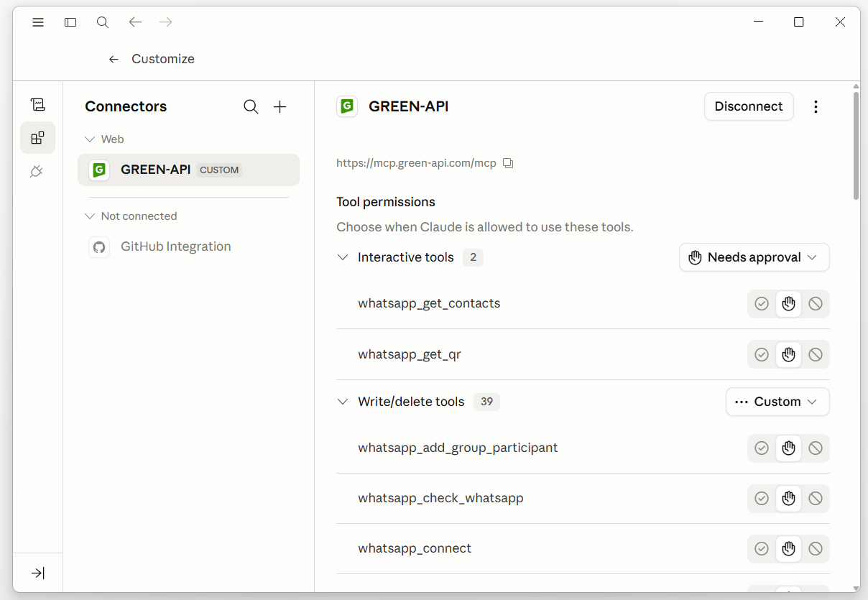Close the application window

click(840, 22)
